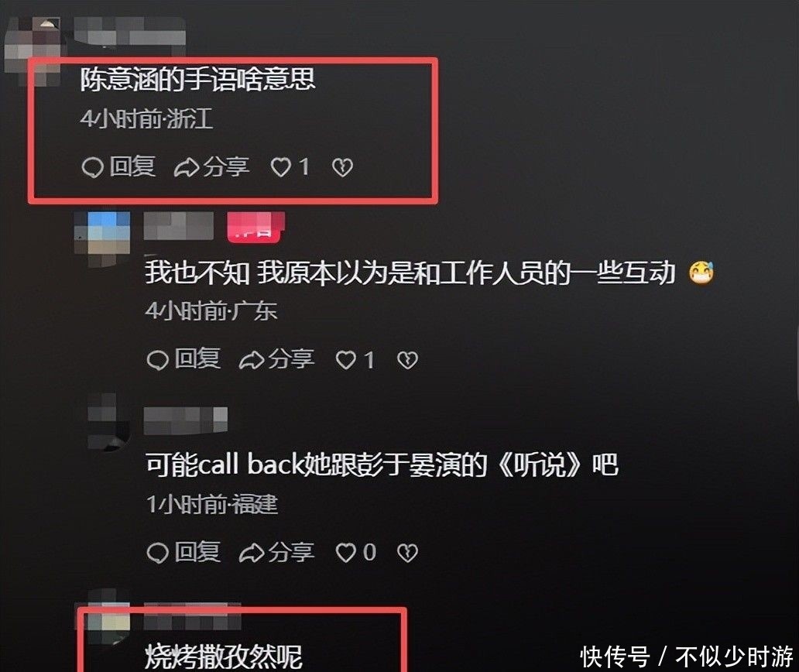799x672 pixels.
Task: Open the 烧烤撒孜然呢 commenter's avatar
Action: pos(108,616)
